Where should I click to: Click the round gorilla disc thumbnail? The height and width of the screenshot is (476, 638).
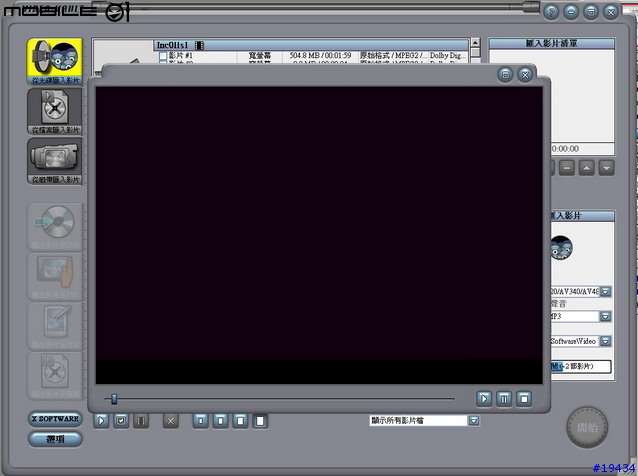(x=562, y=248)
